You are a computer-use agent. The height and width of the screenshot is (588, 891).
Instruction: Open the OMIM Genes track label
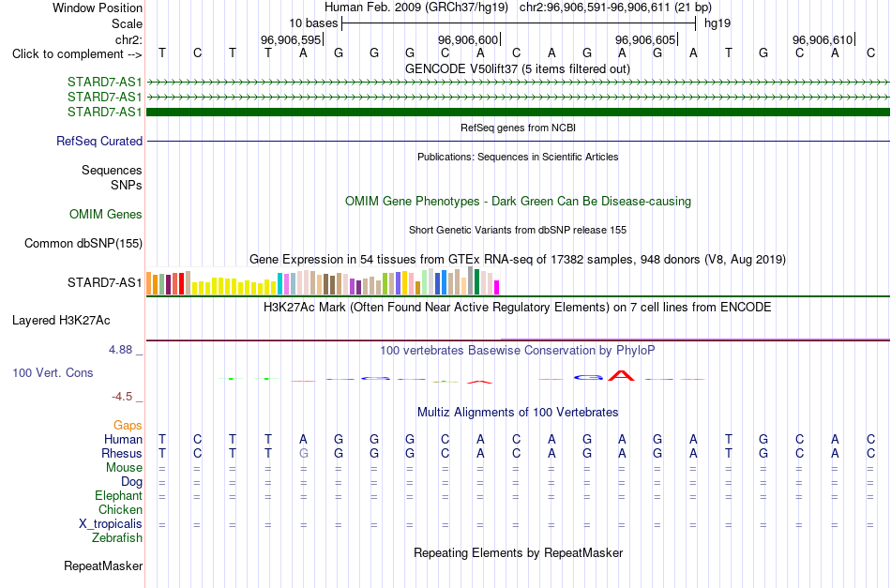(105, 214)
